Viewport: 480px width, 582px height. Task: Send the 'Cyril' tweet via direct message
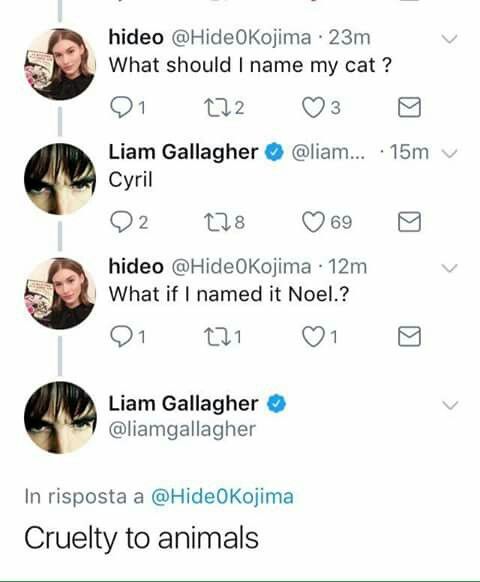coord(409,222)
